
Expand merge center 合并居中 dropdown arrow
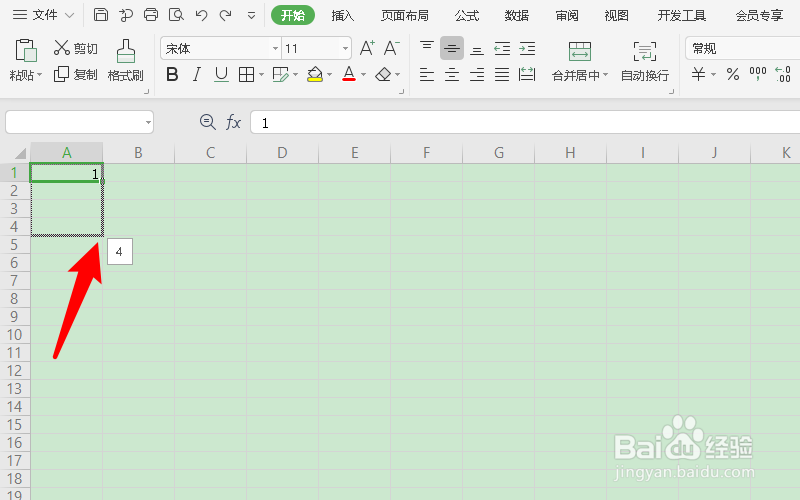tap(606, 75)
